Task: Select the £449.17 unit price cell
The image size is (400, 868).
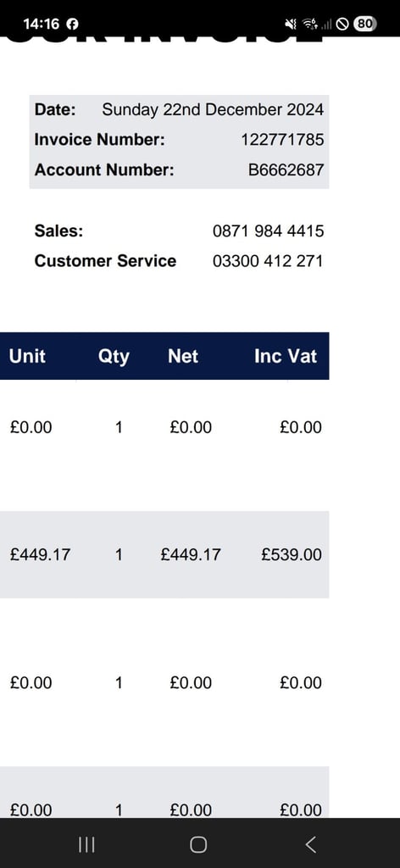Action: pos(41,554)
